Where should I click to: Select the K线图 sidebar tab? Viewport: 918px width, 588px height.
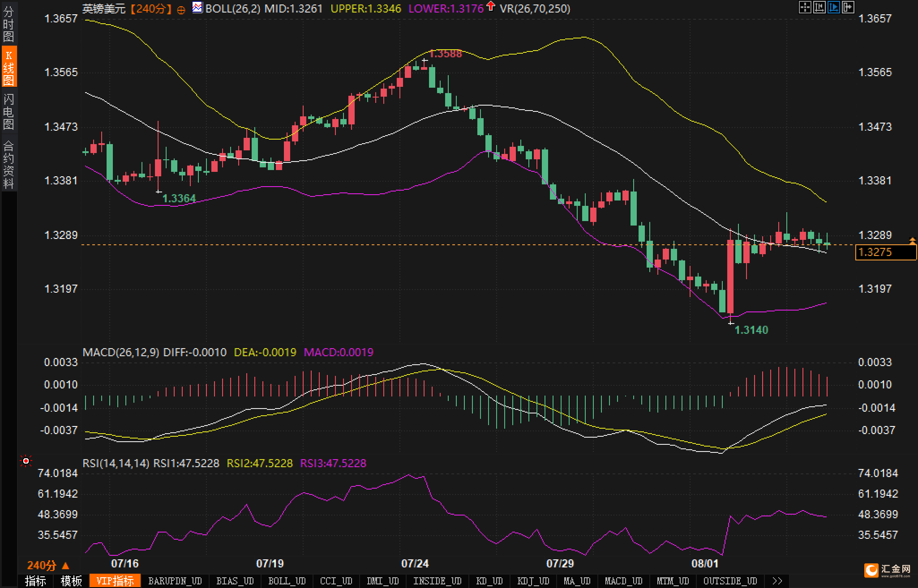coord(9,67)
